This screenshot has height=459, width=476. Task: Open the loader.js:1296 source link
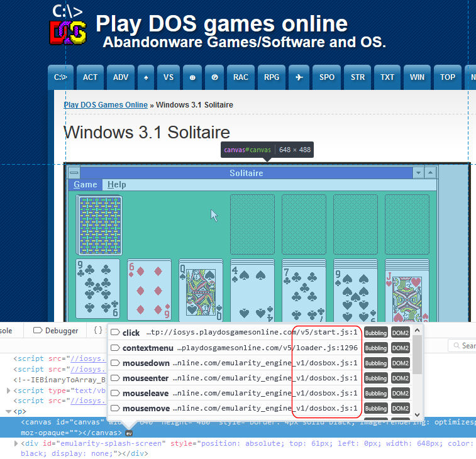pyautogui.click(x=267, y=348)
